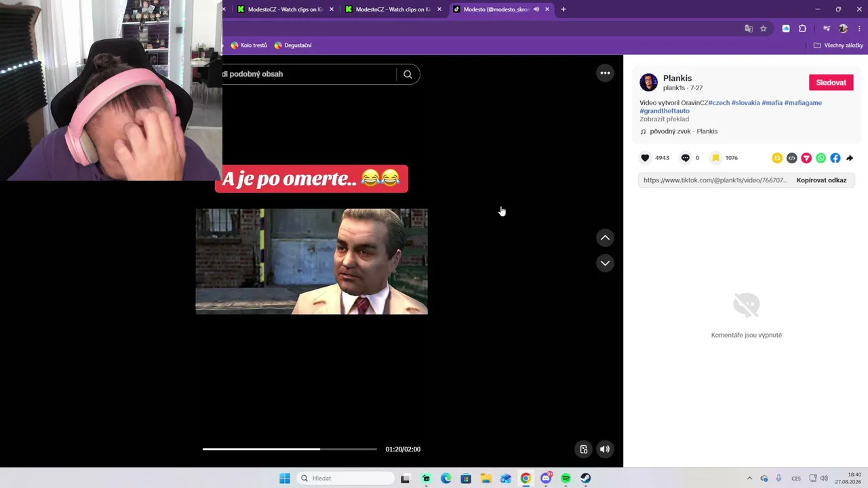Open File Explorer from the taskbar
868x488 pixels.
[486, 479]
